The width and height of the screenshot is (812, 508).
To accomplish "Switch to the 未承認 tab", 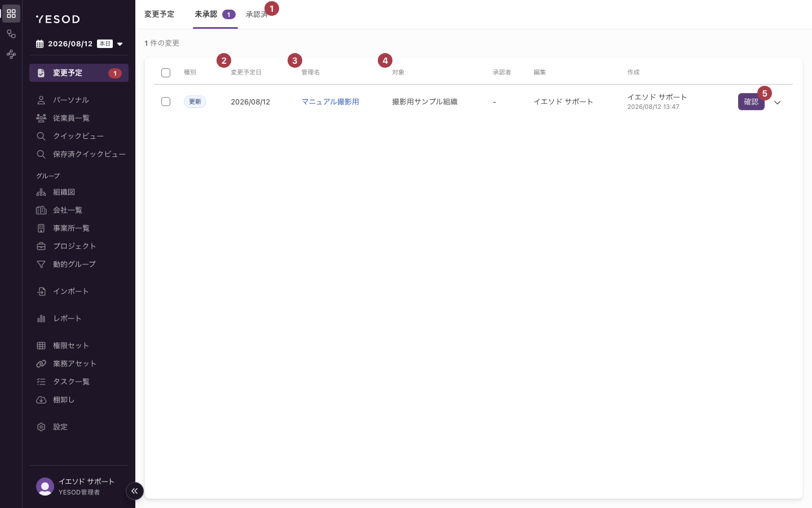I will pyautogui.click(x=215, y=14).
